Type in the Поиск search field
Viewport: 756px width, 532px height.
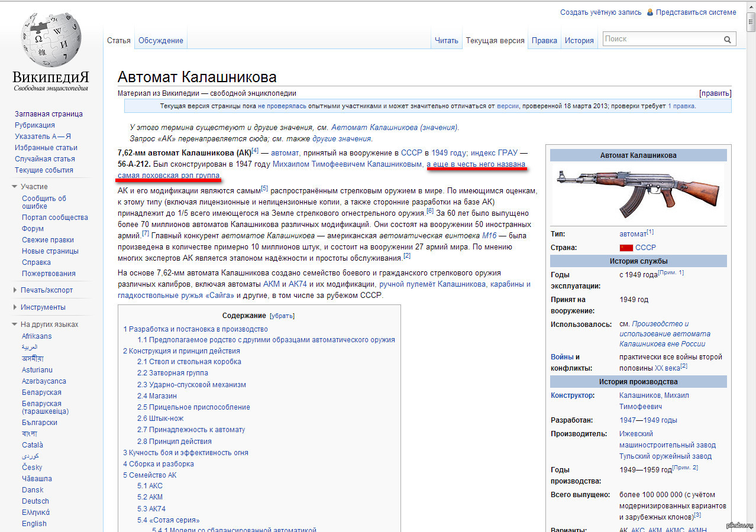pyautogui.click(x=661, y=39)
